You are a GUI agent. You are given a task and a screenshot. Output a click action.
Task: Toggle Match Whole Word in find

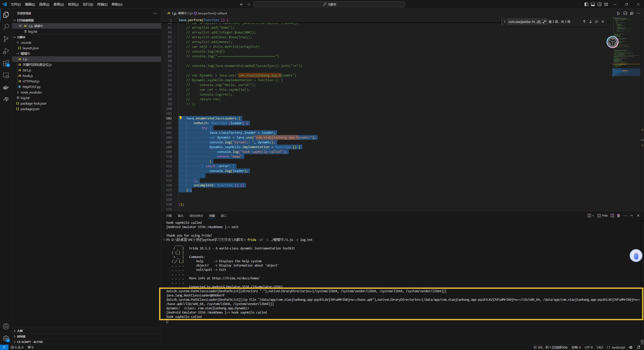coord(539,22)
